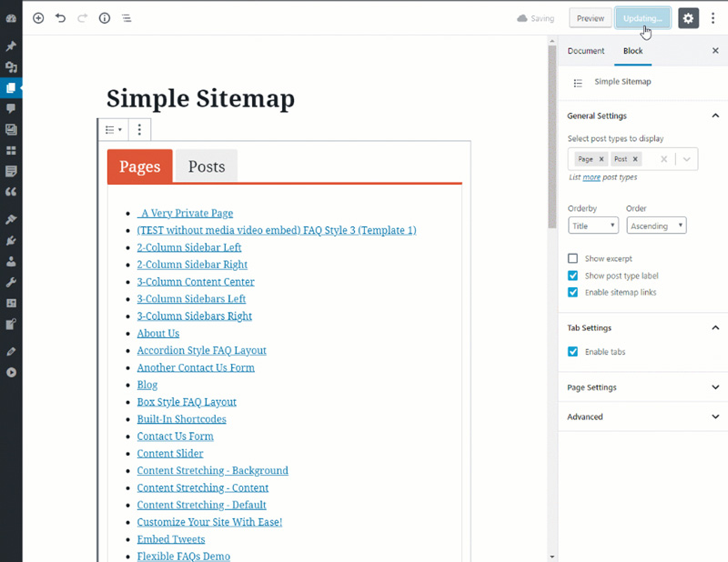
Task: Click the Preview button
Action: pos(591,17)
